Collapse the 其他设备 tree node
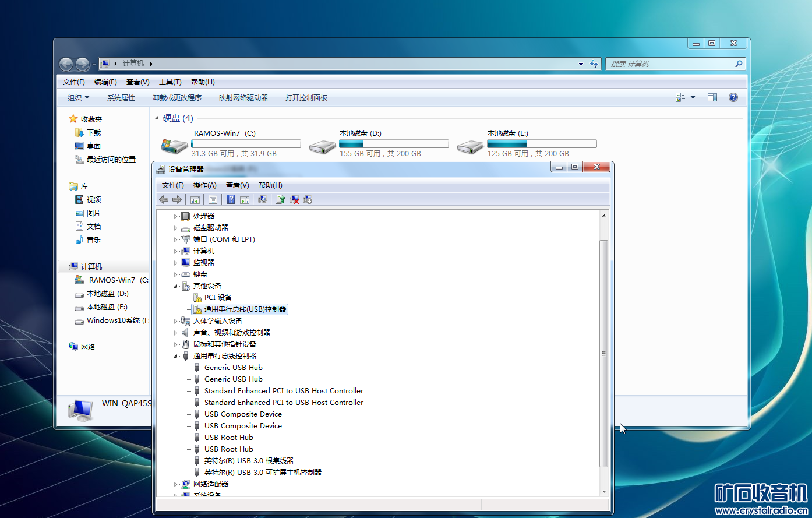Screen dimensions: 812x518 (x=175, y=286)
